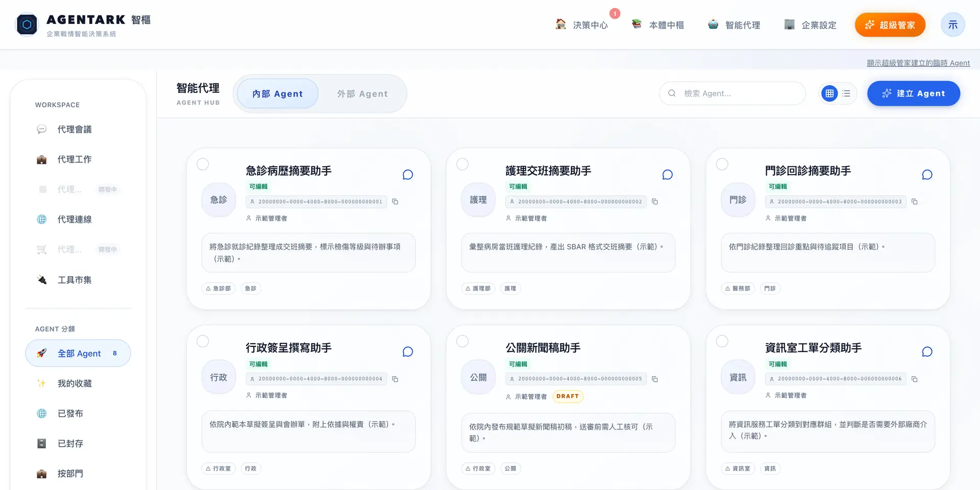Open 代理工作 in sidebar
This screenshot has height=490, width=980.
(78, 159)
